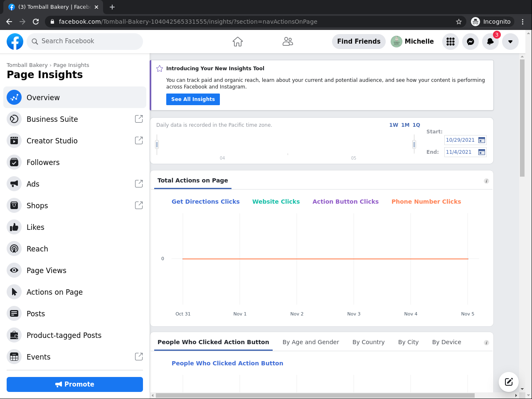532x399 pixels.
Task: Toggle Phone Number Clicks series in chart
Action: [426, 202]
